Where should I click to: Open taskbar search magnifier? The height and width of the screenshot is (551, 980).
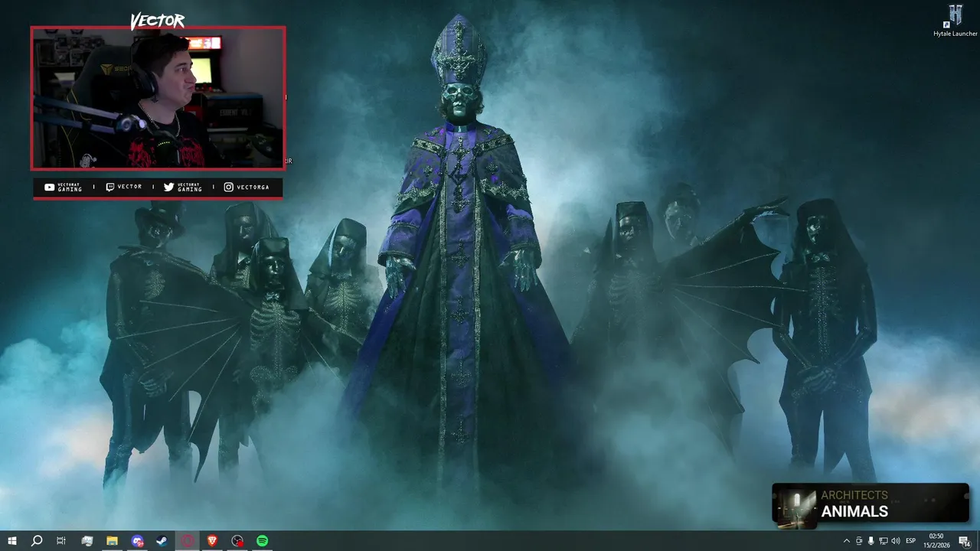pos(37,541)
